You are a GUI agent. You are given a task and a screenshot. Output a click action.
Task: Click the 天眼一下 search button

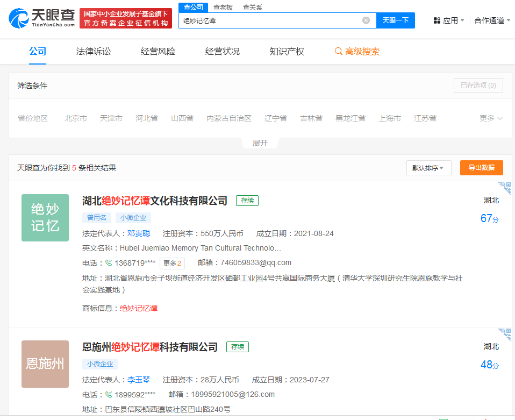[396, 20]
